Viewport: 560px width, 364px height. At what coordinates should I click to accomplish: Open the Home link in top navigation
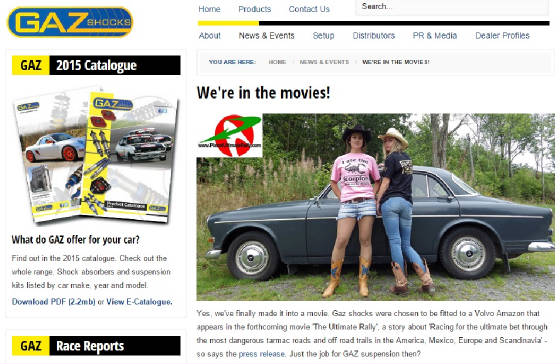[x=209, y=9]
